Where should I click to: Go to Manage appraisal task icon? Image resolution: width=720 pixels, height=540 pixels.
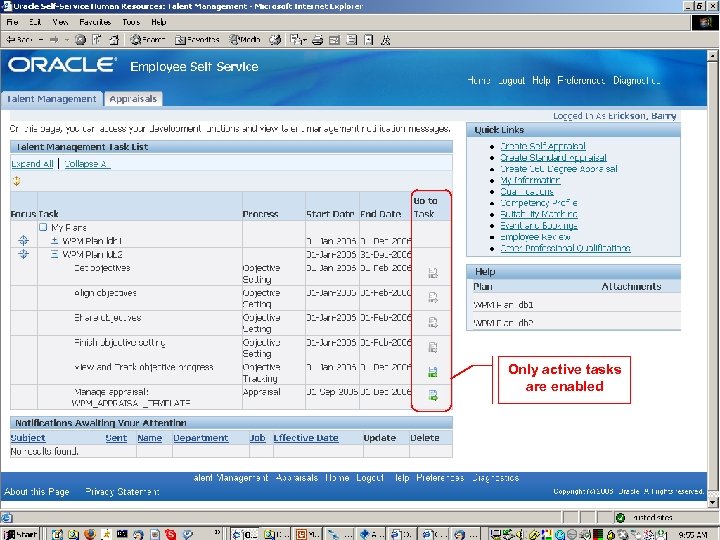433,395
